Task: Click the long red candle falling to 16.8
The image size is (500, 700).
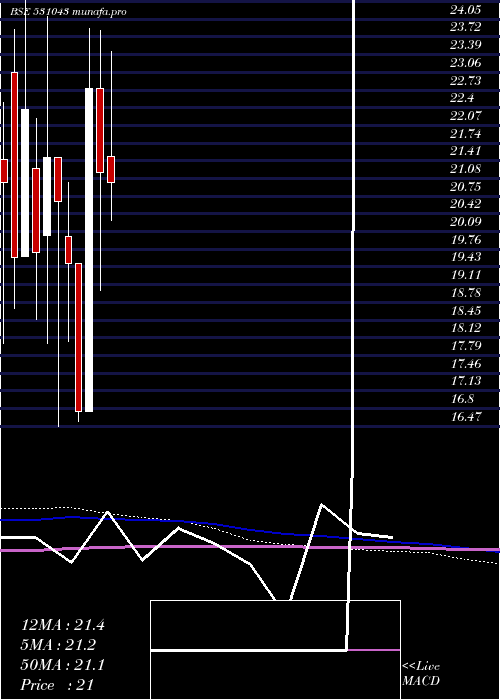Action: coord(79,337)
